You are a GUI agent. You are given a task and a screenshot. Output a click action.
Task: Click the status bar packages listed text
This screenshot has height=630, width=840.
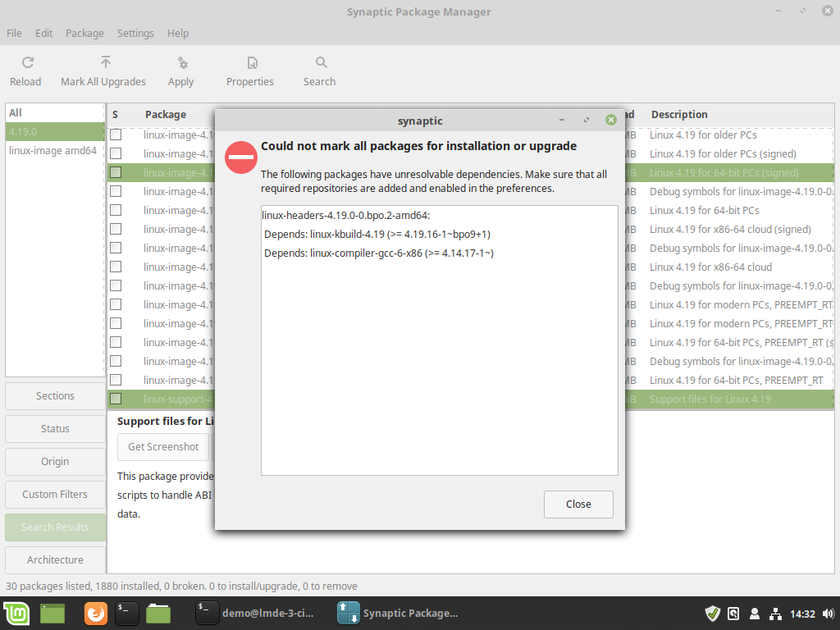[181, 586]
